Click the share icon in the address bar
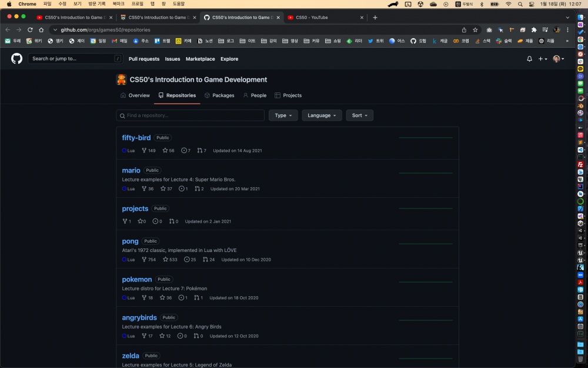The height and width of the screenshot is (368, 588). pyautogui.click(x=464, y=29)
